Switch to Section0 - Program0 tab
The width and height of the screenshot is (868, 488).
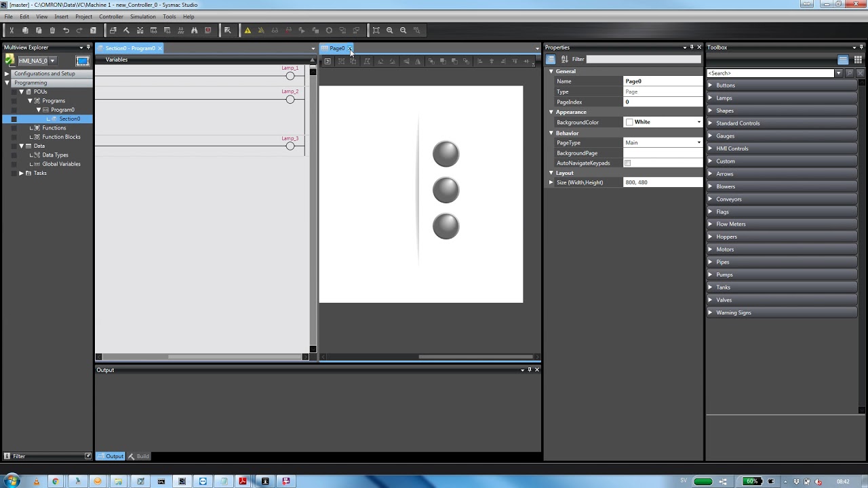(130, 48)
